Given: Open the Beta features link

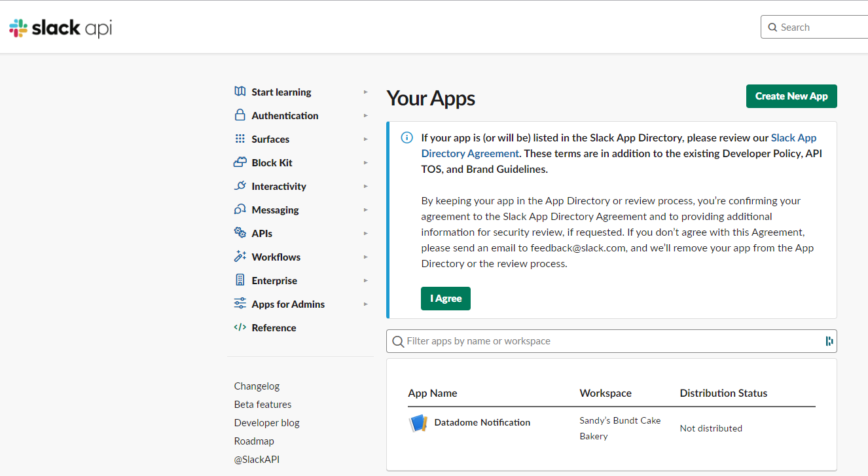Looking at the screenshot, I should 262,405.
